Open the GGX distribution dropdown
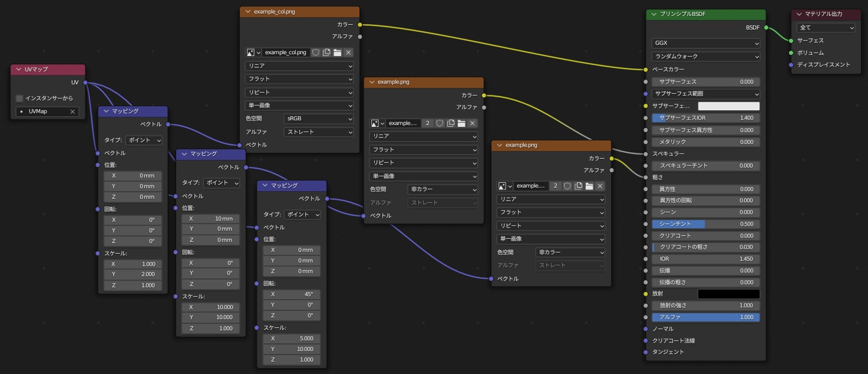This screenshot has width=868, height=374. pyautogui.click(x=705, y=42)
